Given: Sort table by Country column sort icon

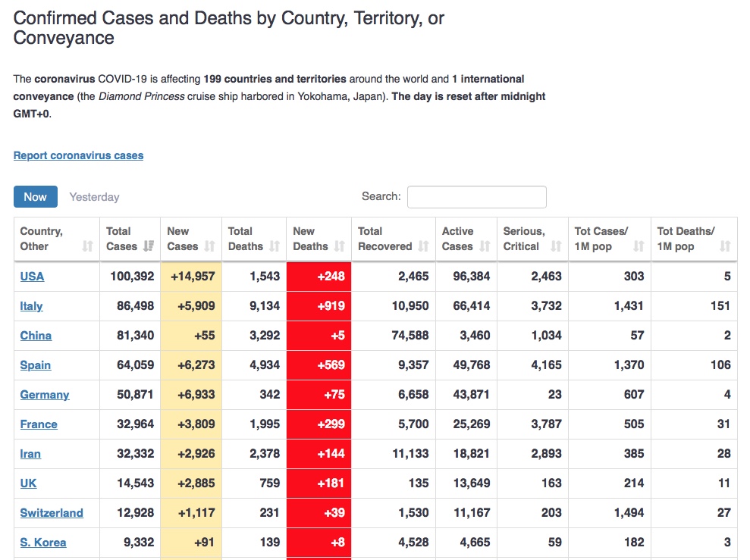Looking at the screenshot, I should pos(88,246).
